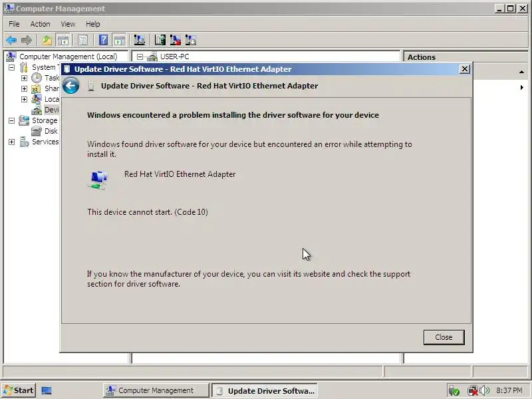Select the Device Manager tree item
This screenshot has height=399, width=532.
point(52,110)
